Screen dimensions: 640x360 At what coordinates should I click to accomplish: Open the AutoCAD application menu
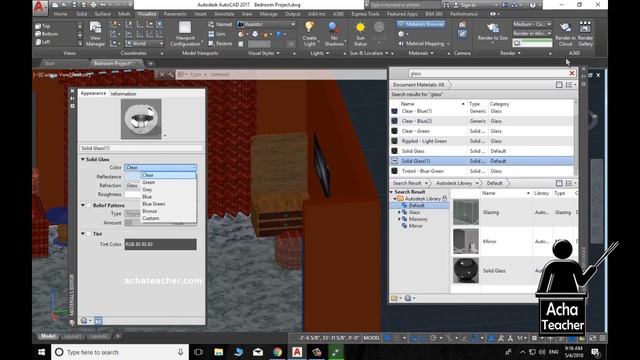pos(40,6)
